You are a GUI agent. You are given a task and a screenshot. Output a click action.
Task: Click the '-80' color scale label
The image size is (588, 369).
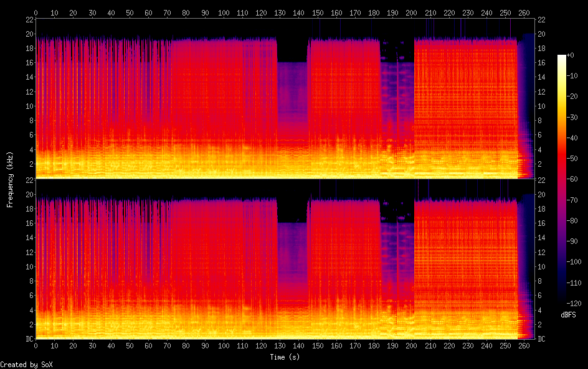tap(572, 221)
